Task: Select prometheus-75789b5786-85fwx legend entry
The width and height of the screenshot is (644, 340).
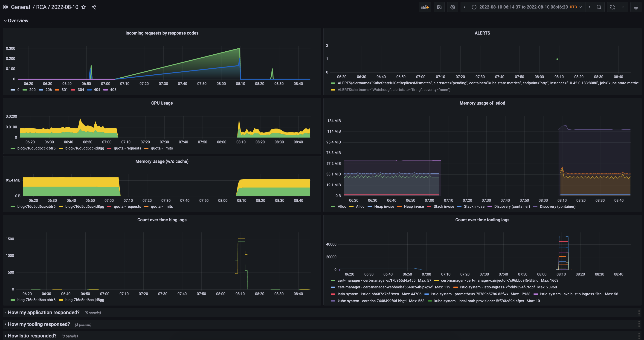Action: point(469,294)
